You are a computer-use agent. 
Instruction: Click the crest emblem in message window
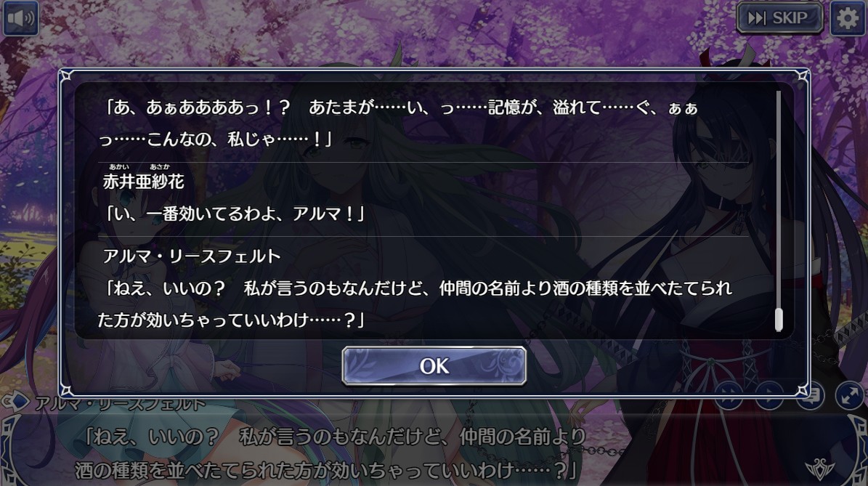pyautogui.click(x=820, y=469)
